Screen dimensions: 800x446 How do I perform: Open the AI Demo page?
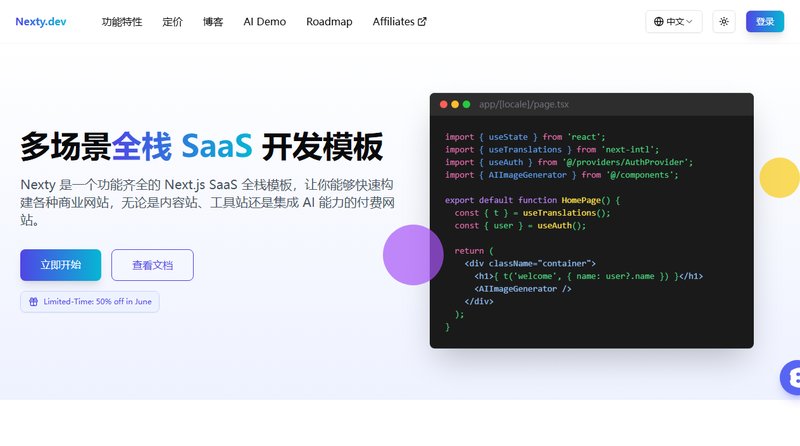(x=264, y=21)
